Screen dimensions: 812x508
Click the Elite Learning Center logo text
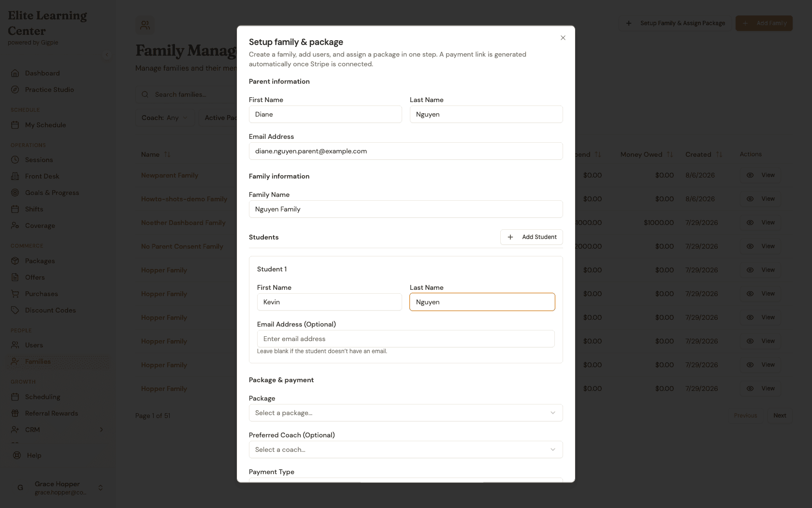tap(47, 23)
